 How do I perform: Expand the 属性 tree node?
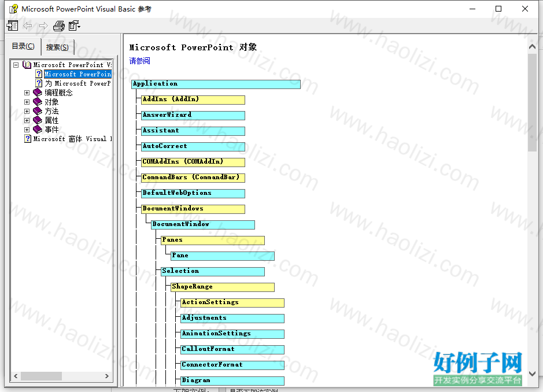tap(27, 120)
